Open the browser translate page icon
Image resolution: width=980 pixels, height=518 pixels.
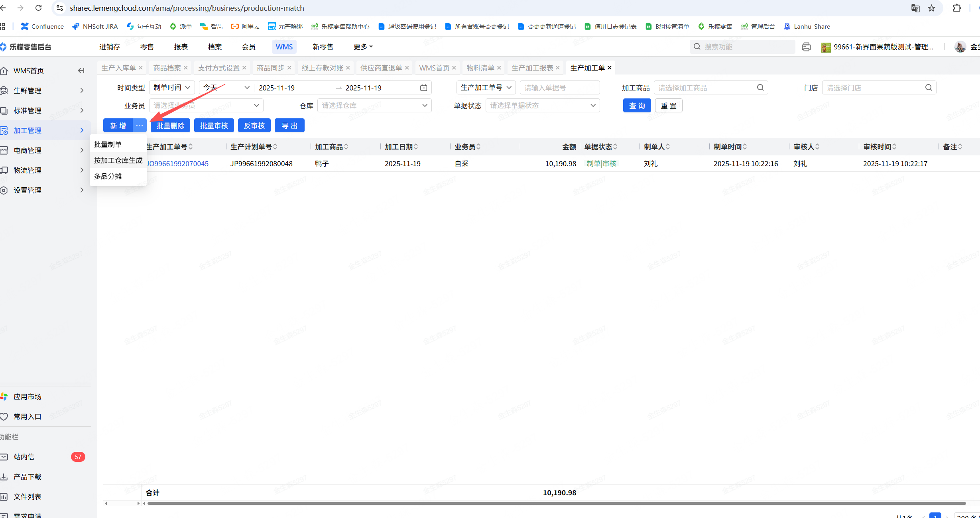coord(915,8)
